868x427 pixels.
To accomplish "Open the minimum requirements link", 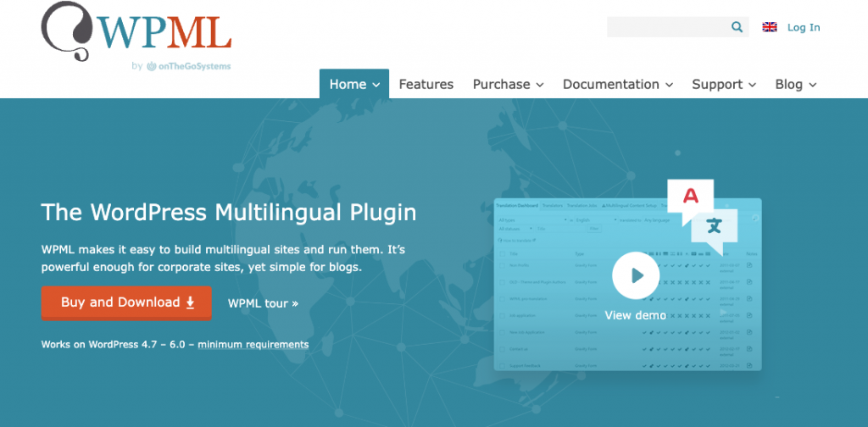I will [253, 345].
